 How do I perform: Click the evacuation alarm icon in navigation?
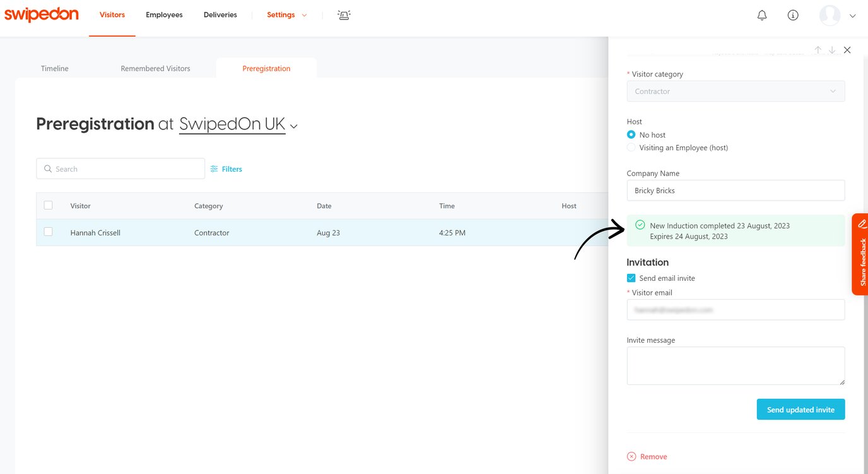[x=344, y=15]
